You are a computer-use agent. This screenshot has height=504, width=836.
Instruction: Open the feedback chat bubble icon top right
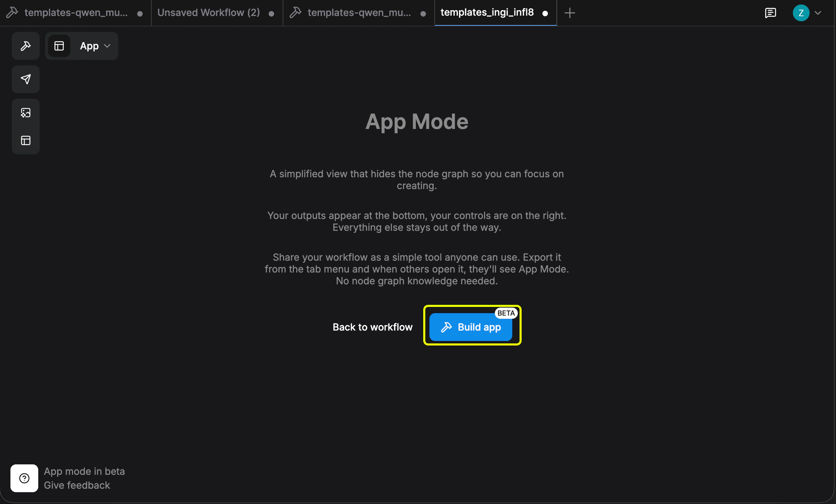[x=771, y=13]
